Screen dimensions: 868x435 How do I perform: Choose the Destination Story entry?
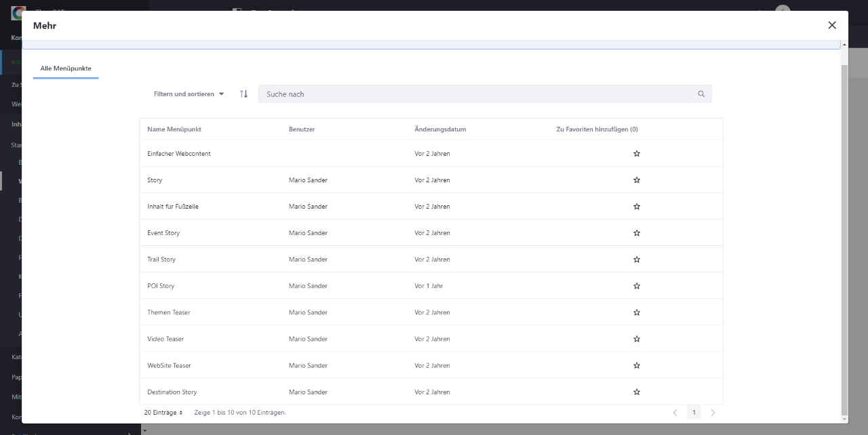click(x=172, y=392)
